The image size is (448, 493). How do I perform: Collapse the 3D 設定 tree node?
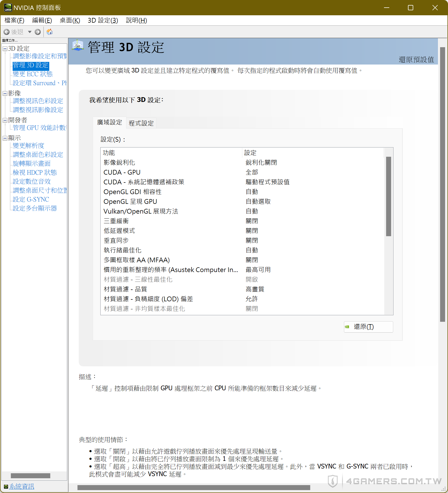[x=5, y=49]
